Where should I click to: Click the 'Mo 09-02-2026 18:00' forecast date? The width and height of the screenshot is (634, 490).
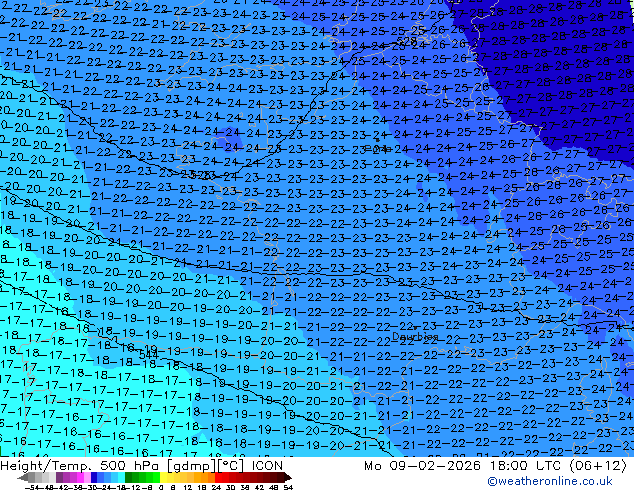click(445, 466)
